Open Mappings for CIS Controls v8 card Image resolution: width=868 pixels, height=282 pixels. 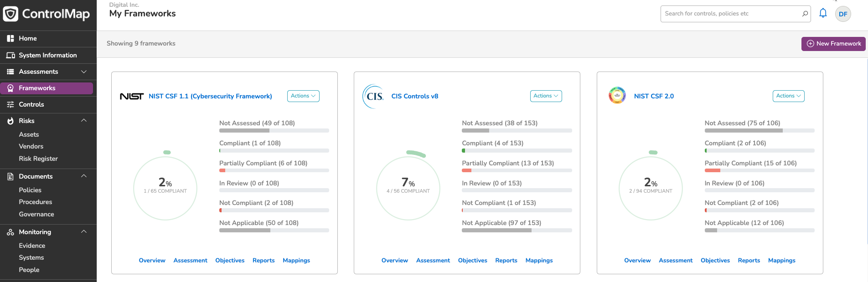pos(539,261)
